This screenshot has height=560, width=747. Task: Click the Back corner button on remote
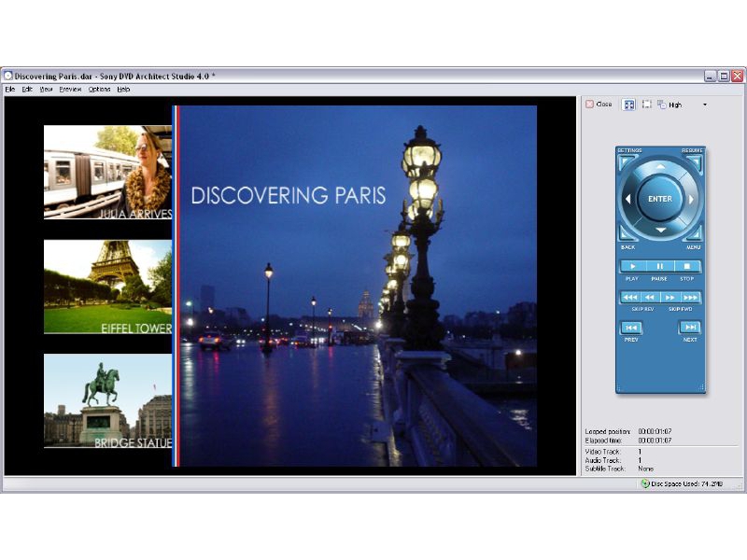click(627, 234)
